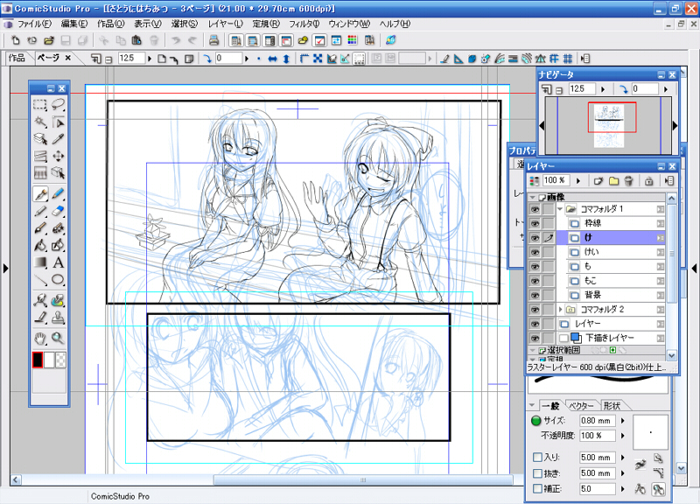The width and height of the screenshot is (700, 504).
Task: Enable the 入り checkbox
Action: pos(538,457)
